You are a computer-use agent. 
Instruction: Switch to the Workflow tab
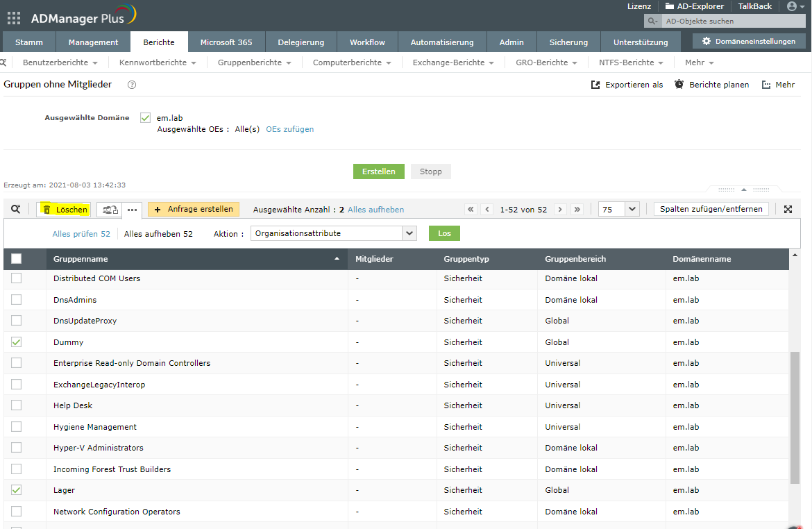[x=367, y=42]
